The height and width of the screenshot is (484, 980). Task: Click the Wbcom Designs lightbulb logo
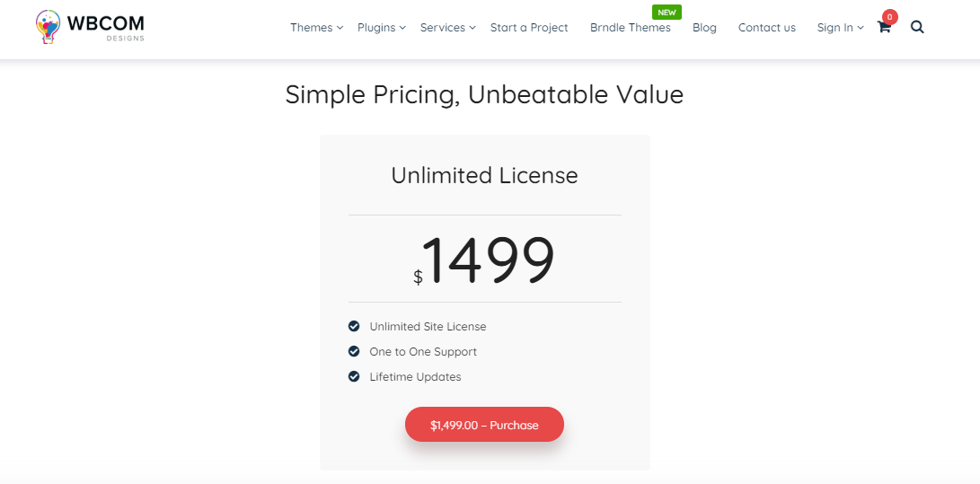pyautogui.click(x=49, y=27)
